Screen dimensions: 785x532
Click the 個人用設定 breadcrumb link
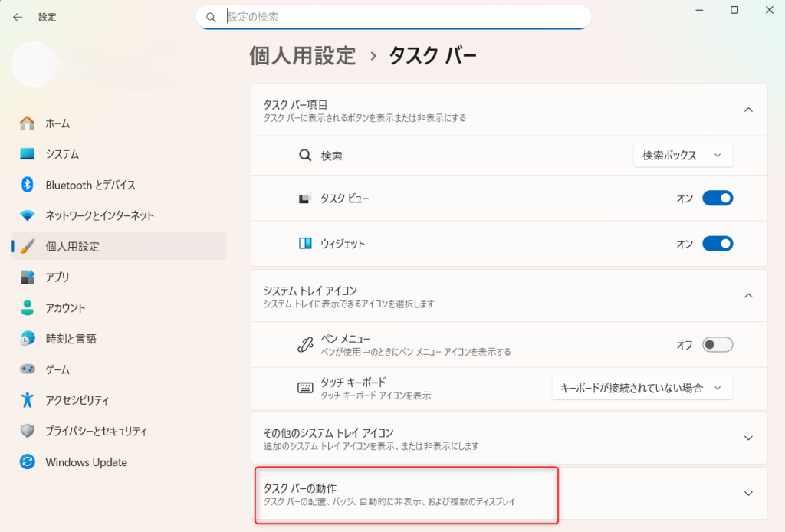point(303,56)
